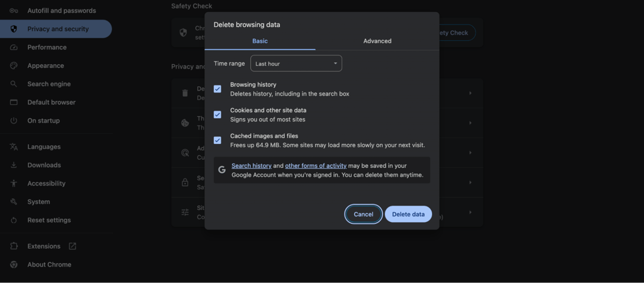Expand the cookie row arrow
644x283 pixels.
470,123
